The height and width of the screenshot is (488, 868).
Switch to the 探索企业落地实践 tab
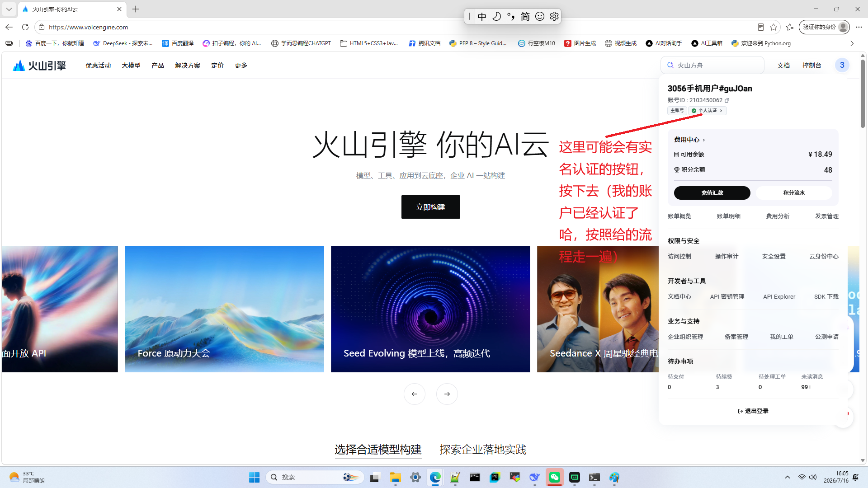coord(483,450)
